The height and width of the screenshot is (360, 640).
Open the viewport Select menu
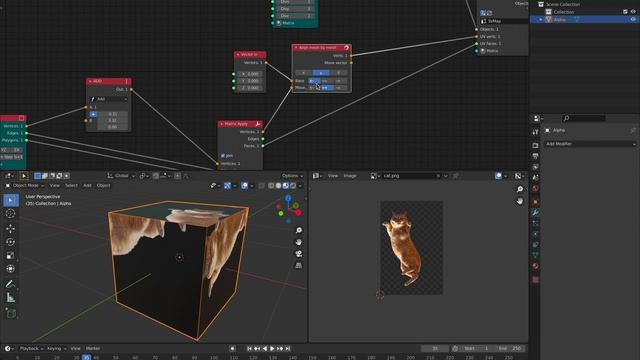pos(71,186)
